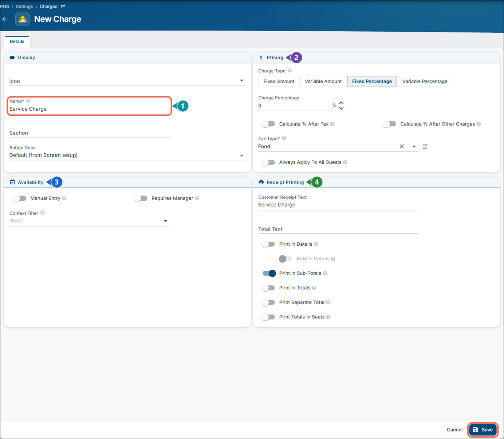Select the Details tab
Screen dimensions: 504x439
(17, 41)
